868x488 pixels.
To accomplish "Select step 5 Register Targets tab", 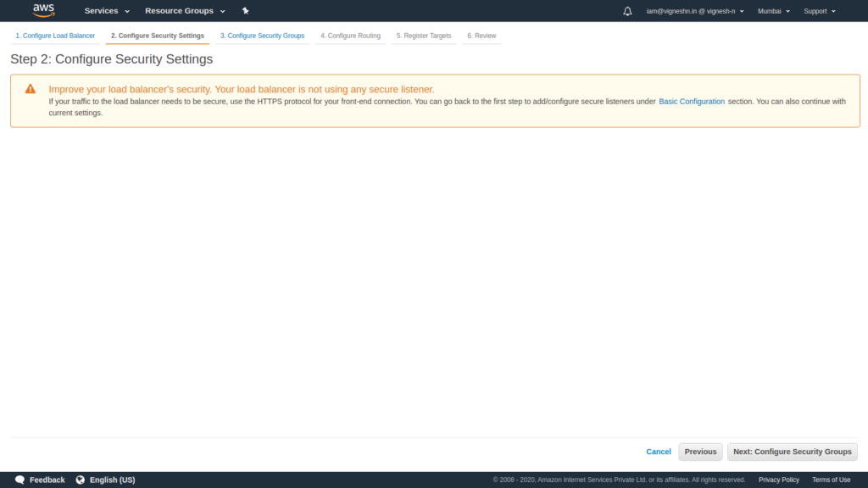I will point(424,36).
